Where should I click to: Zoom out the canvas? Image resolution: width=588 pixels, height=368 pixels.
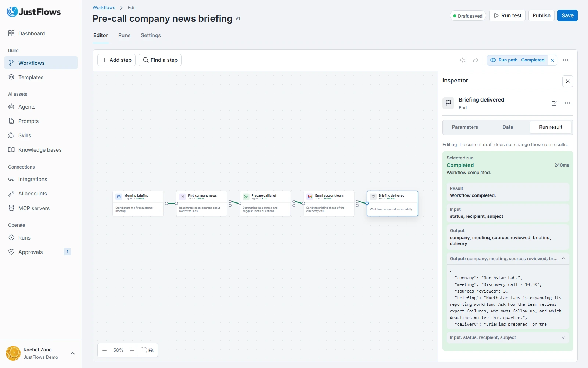(104, 350)
